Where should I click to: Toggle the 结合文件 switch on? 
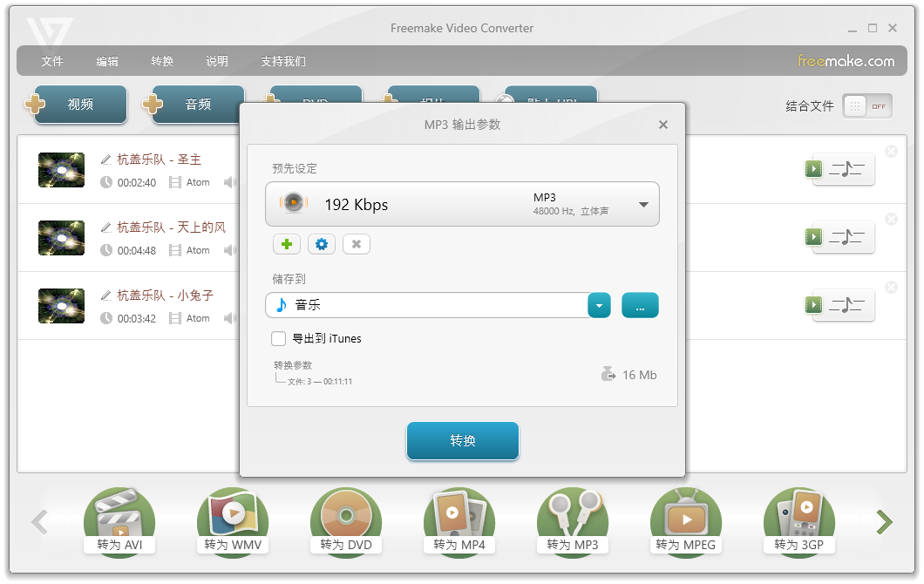[x=866, y=105]
